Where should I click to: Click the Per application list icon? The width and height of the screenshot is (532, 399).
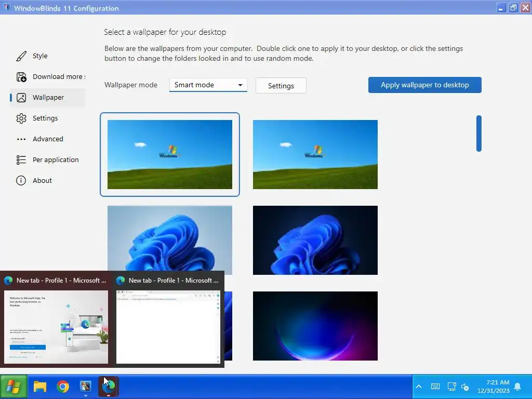(x=21, y=160)
